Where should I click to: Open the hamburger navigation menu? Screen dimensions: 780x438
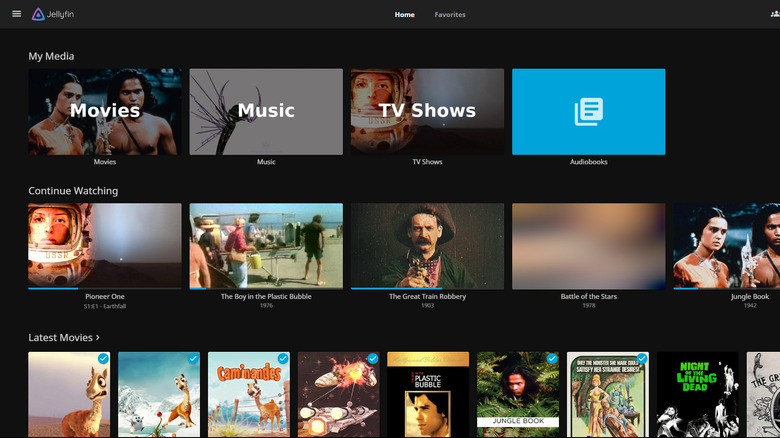tap(16, 14)
